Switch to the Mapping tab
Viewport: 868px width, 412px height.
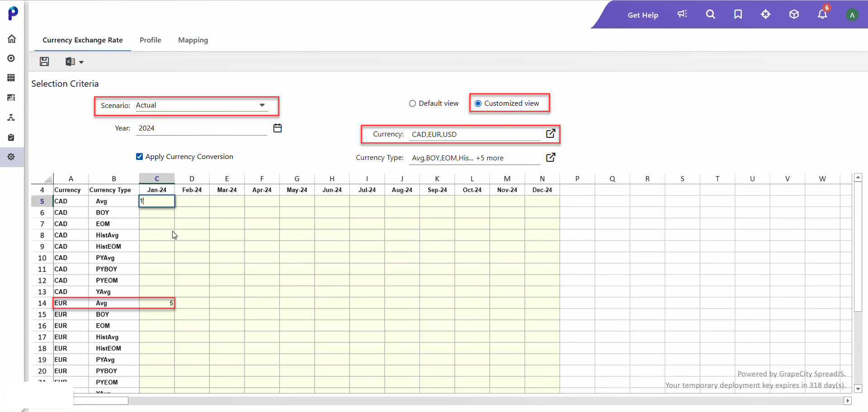pos(193,40)
